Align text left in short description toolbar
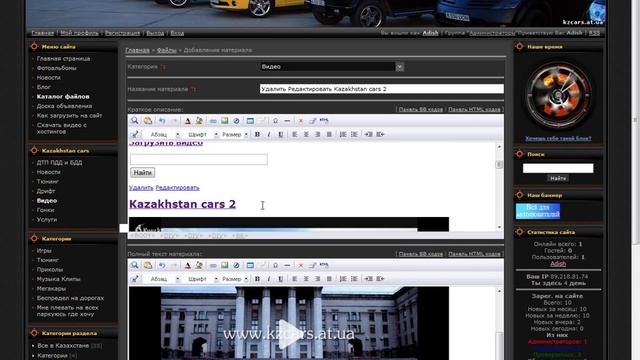The width and height of the screenshot is (640, 360). 295,134
